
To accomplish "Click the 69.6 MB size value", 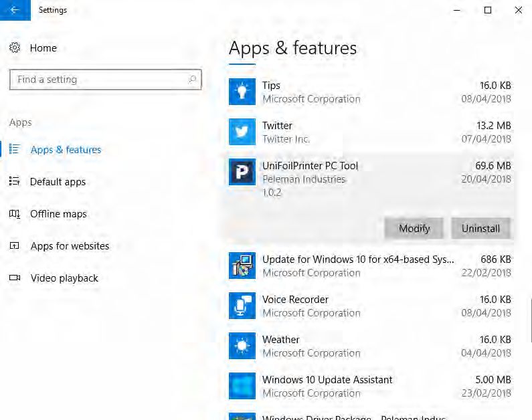I will 493,165.
